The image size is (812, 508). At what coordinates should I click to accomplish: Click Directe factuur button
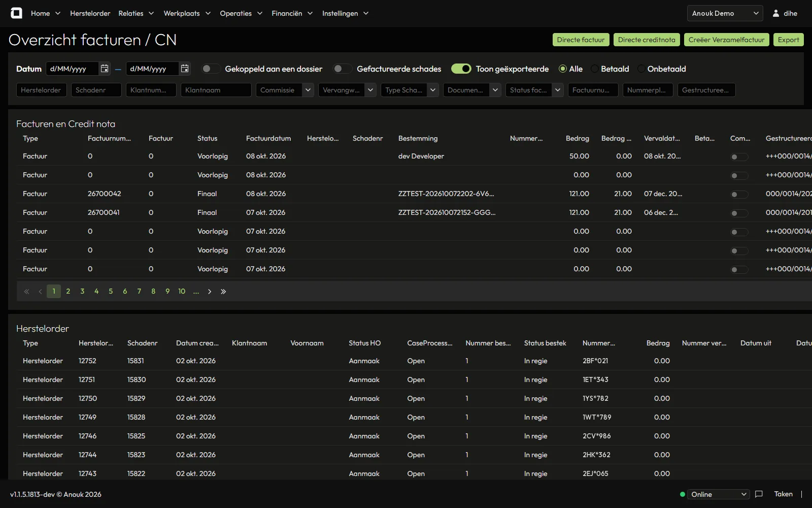(581, 40)
